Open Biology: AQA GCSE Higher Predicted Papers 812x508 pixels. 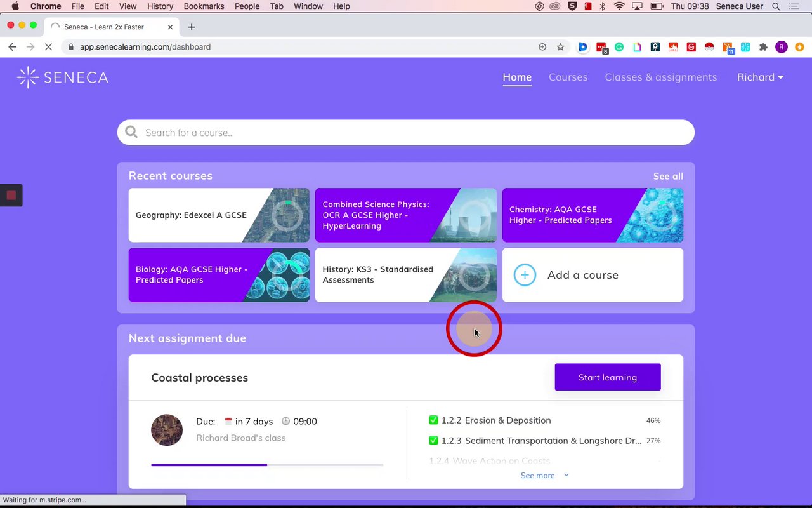point(219,275)
